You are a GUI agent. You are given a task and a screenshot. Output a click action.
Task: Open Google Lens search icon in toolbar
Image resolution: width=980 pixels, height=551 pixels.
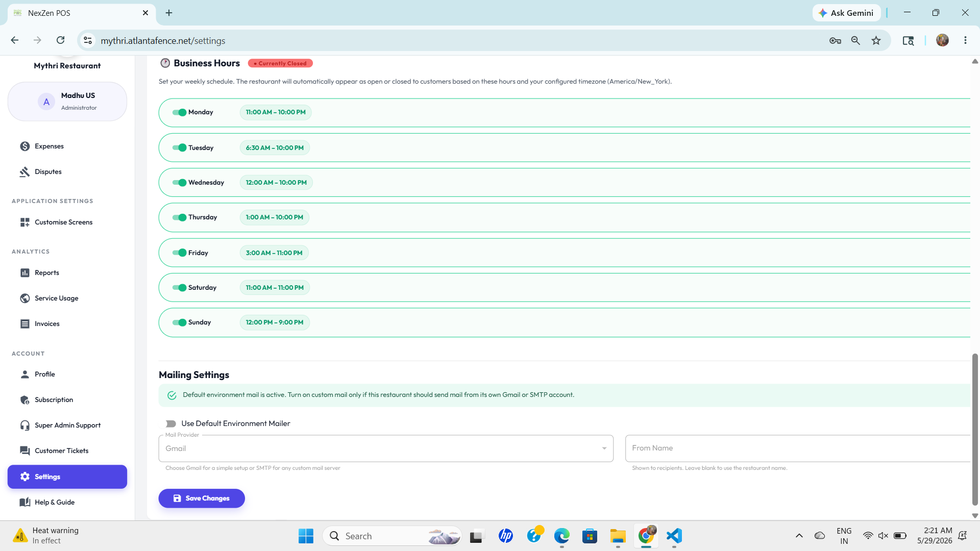coord(908,40)
